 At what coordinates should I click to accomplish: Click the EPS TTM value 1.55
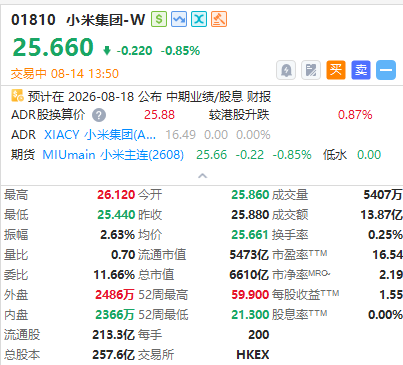(x=391, y=295)
